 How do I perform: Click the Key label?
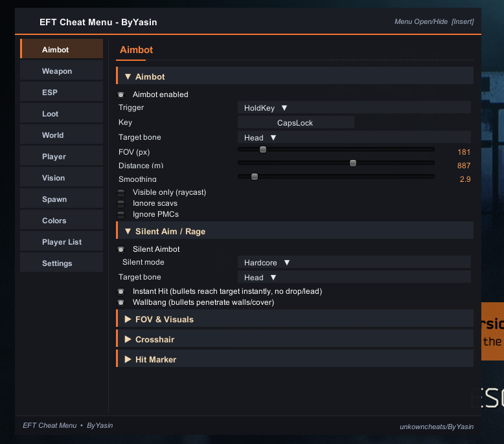126,122
